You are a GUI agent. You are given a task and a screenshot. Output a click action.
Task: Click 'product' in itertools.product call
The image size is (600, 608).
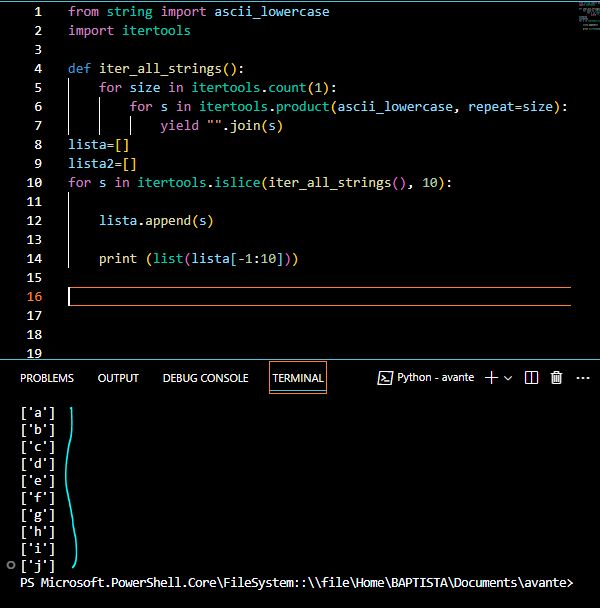pos(303,107)
